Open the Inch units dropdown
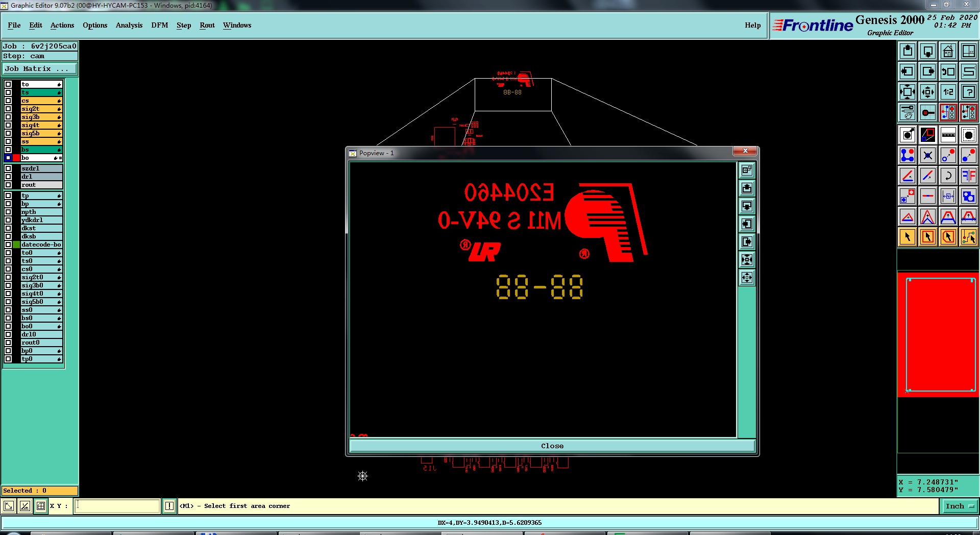This screenshot has height=535, width=980. 960,506
